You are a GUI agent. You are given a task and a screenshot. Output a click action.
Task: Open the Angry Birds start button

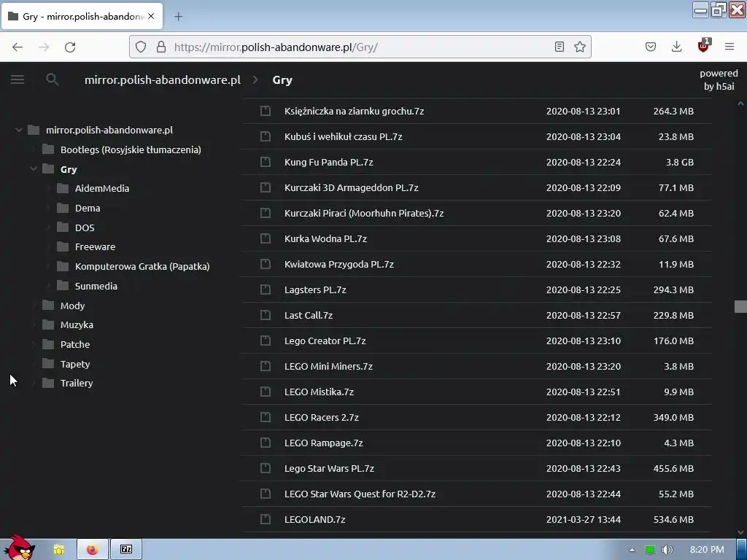[x=19, y=548]
